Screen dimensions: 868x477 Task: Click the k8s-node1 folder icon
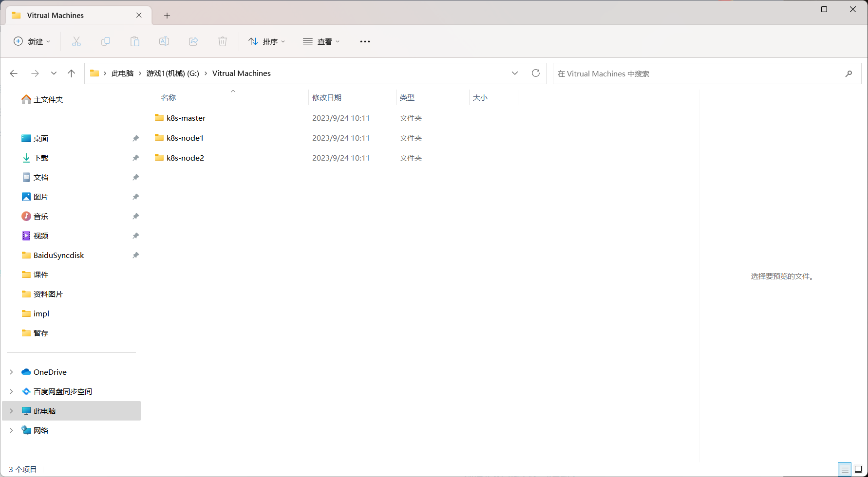[x=159, y=137]
